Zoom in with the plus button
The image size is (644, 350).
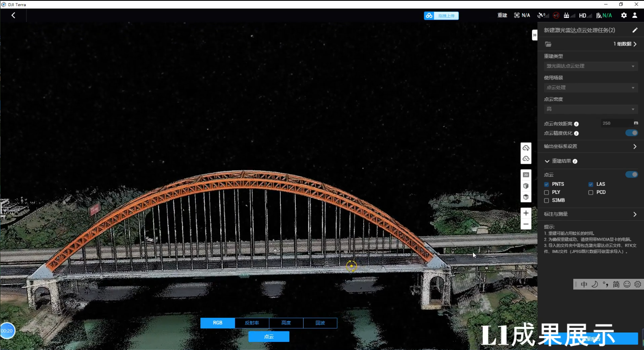(x=526, y=213)
